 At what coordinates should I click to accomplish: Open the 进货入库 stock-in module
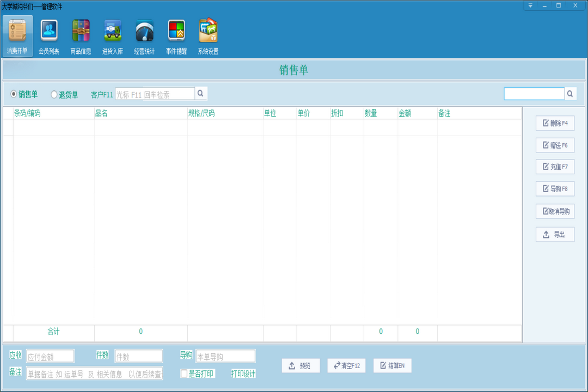(x=112, y=35)
